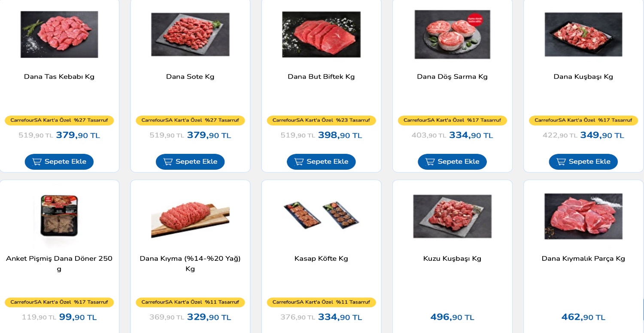Open the Dana Kıymalık Parça photo

(583, 216)
